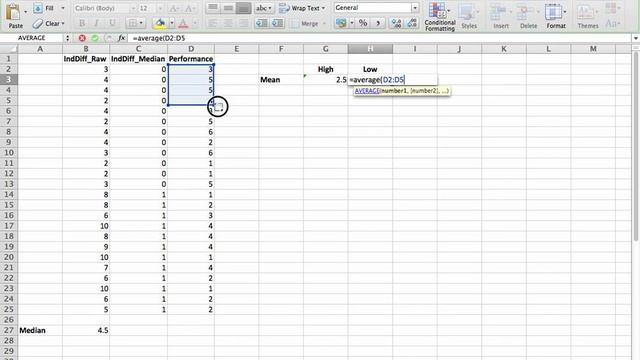Click the High mean value 2.5

[x=326, y=80]
